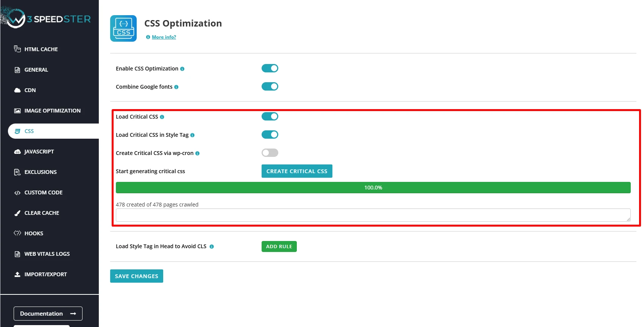Image resolution: width=644 pixels, height=327 pixels.
Task: Click the 100.0% green progress bar
Action: click(373, 188)
